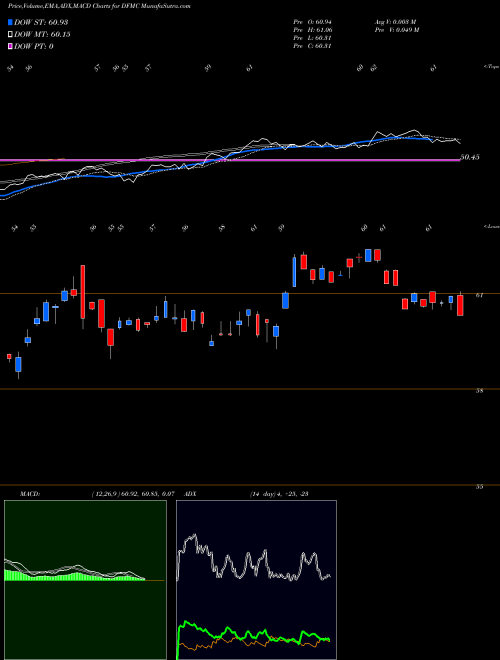Click the white DOW MT legend swatch
This screenshot has height=660, width=500.
(x=10, y=35)
